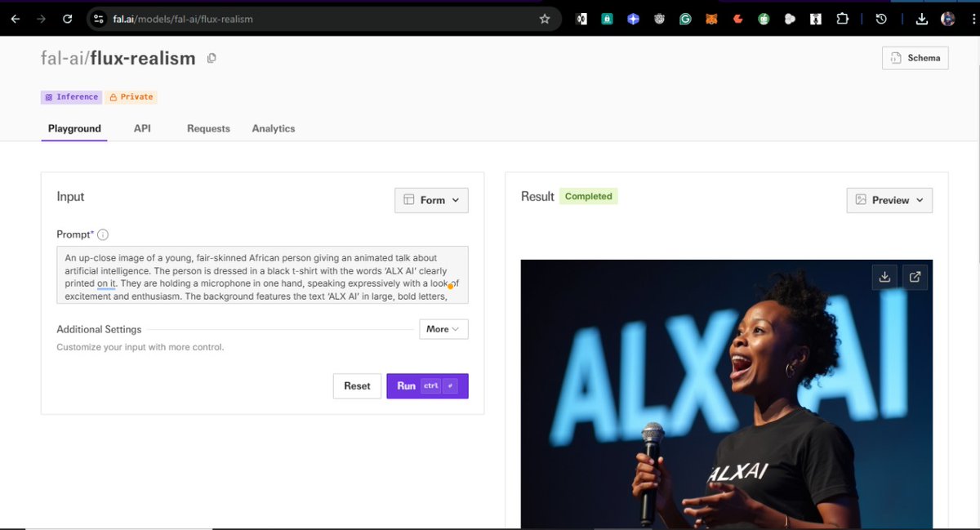This screenshot has width=980, height=530.
Task: Open result image in new tab
Action: click(915, 277)
